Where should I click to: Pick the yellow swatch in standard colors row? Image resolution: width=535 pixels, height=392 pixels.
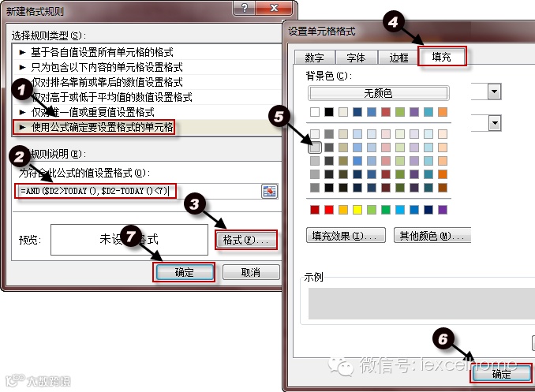click(x=357, y=210)
